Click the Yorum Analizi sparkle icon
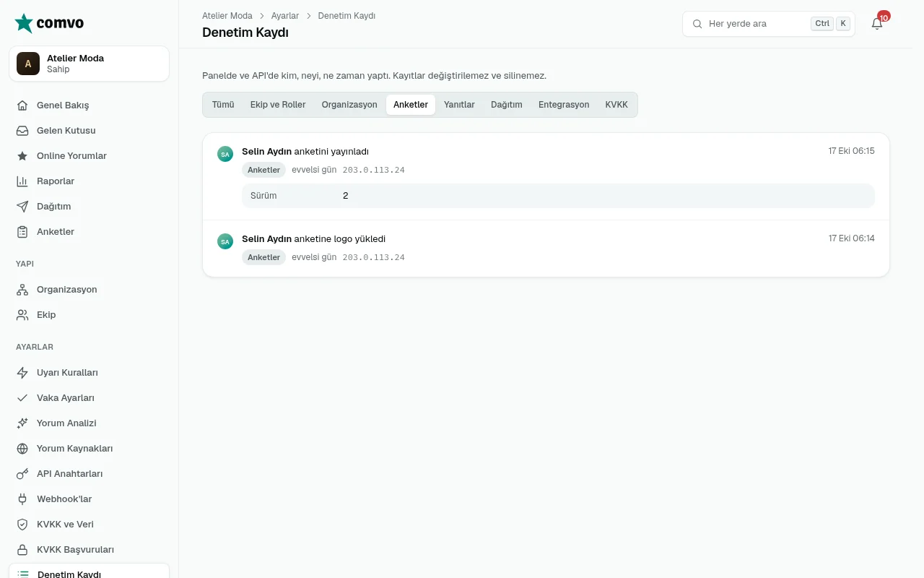 (22, 423)
